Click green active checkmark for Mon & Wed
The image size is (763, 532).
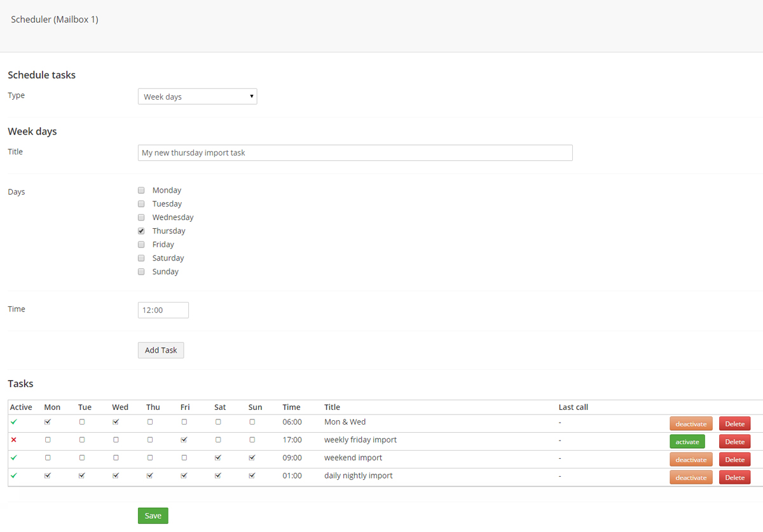point(13,422)
